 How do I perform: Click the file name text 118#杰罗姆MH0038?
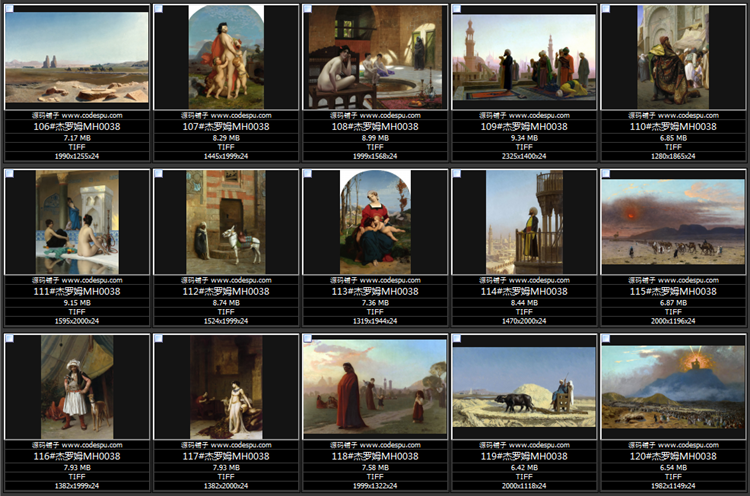375,456
